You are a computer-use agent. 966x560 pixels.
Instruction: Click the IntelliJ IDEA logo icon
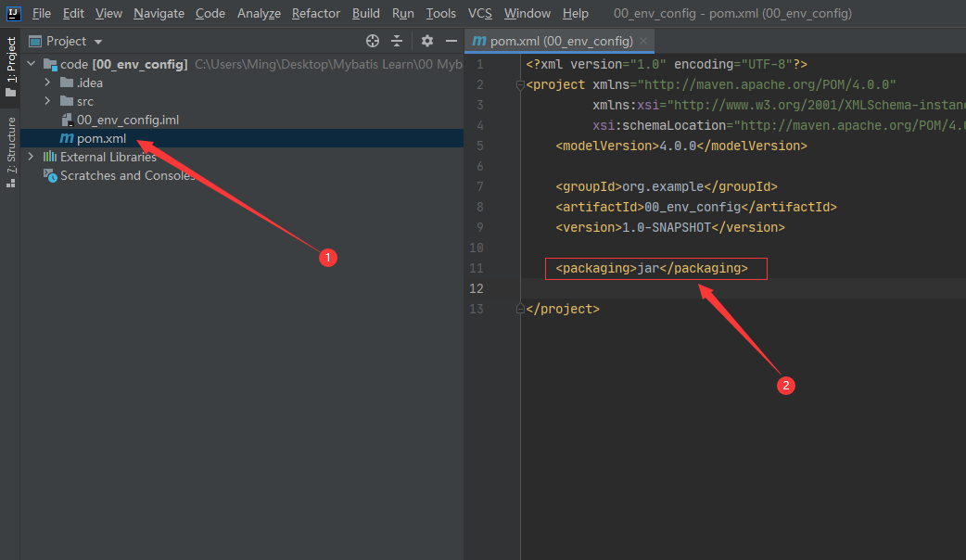13,13
